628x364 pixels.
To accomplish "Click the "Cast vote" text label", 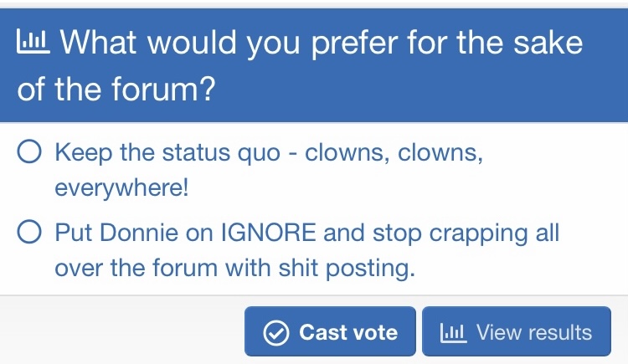I will pyautogui.click(x=348, y=332).
